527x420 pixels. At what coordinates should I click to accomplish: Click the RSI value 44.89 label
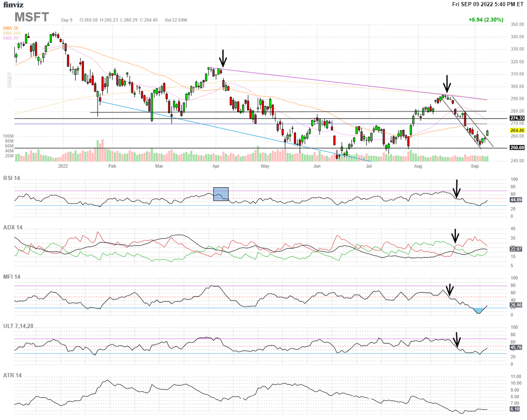(516, 200)
